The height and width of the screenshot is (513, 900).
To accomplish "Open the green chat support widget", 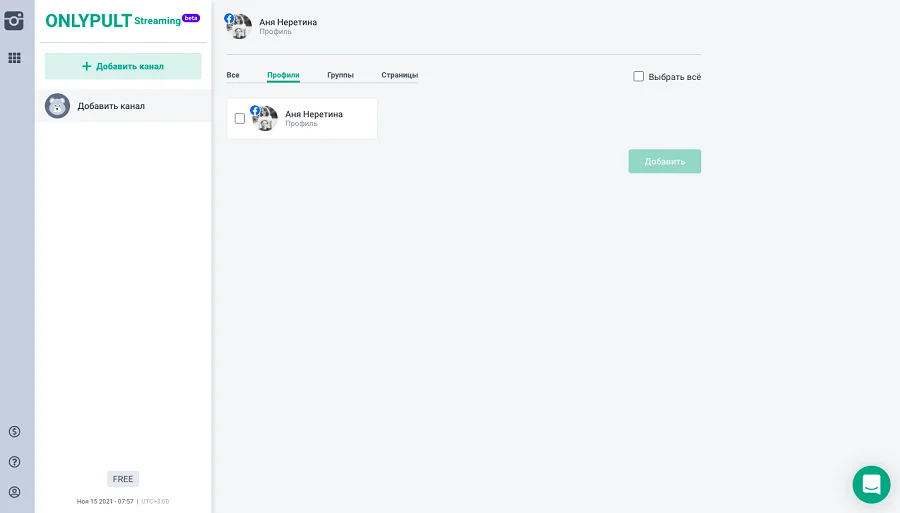I will [871, 485].
